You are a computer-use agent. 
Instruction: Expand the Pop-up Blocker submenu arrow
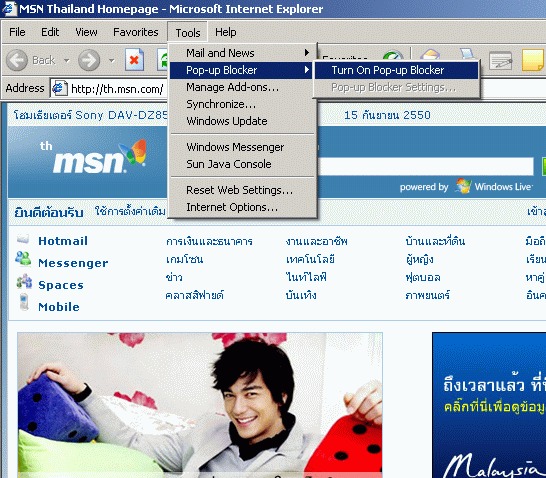[307, 70]
